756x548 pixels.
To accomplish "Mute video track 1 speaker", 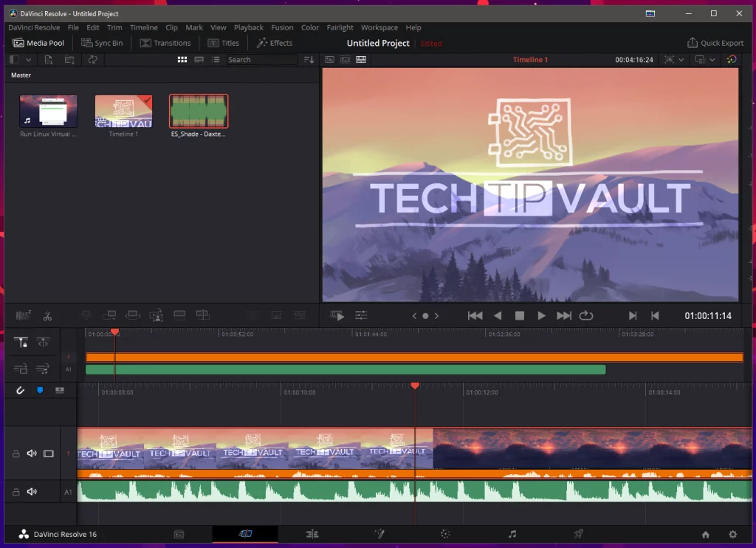I will tap(32, 453).
